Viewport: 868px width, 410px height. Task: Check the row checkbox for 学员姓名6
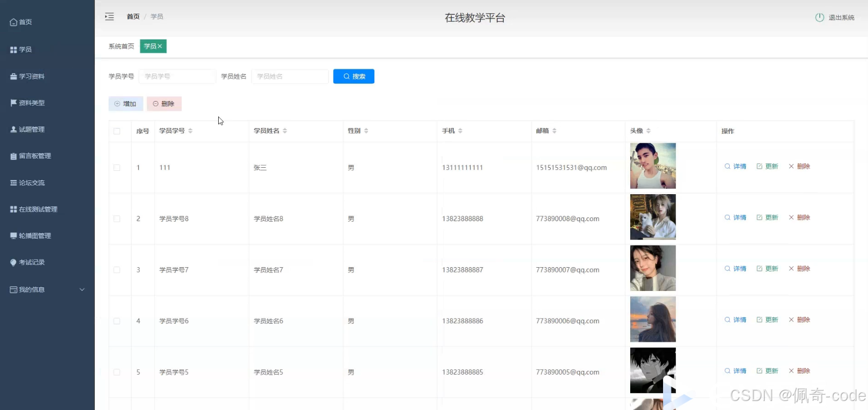pos(117,321)
